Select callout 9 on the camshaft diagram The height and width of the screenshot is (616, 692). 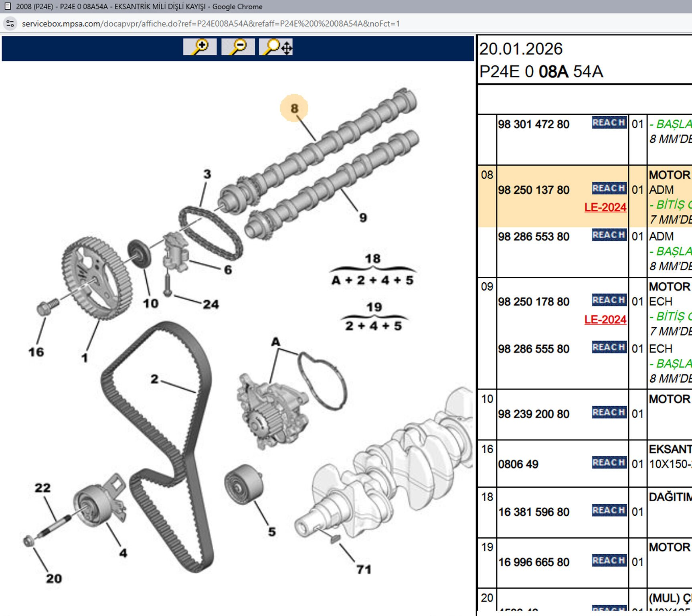[x=363, y=218]
